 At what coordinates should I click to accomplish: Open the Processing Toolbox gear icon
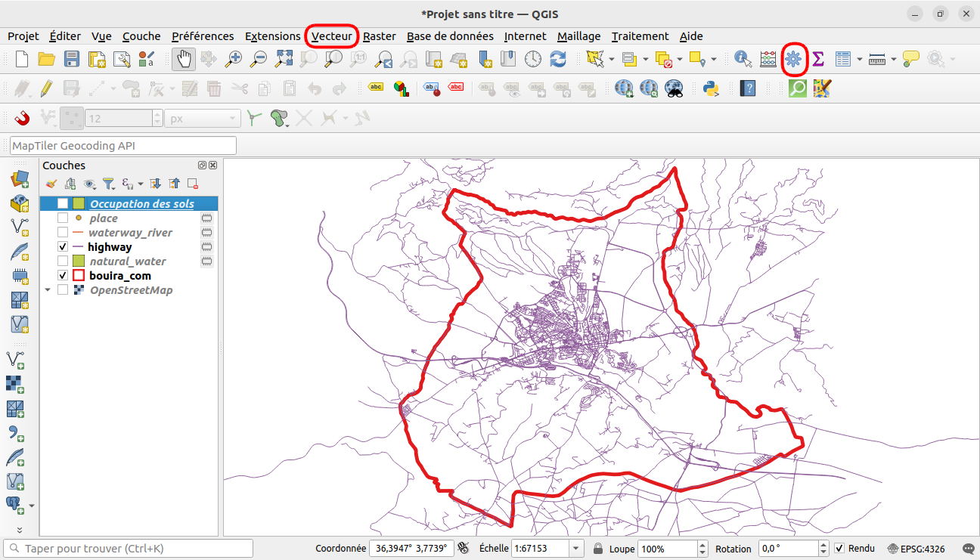(793, 59)
